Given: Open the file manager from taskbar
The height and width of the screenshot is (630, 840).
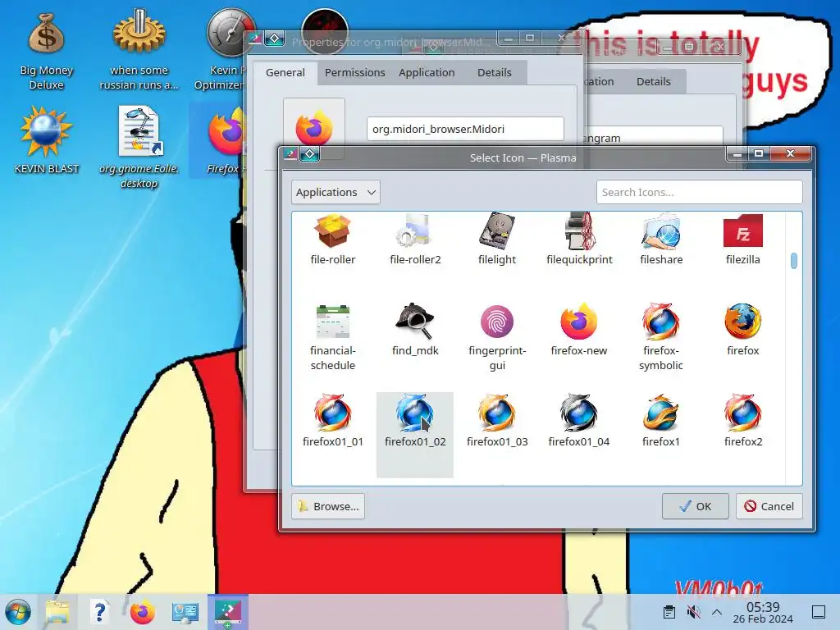Looking at the screenshot, I should 57,612.
